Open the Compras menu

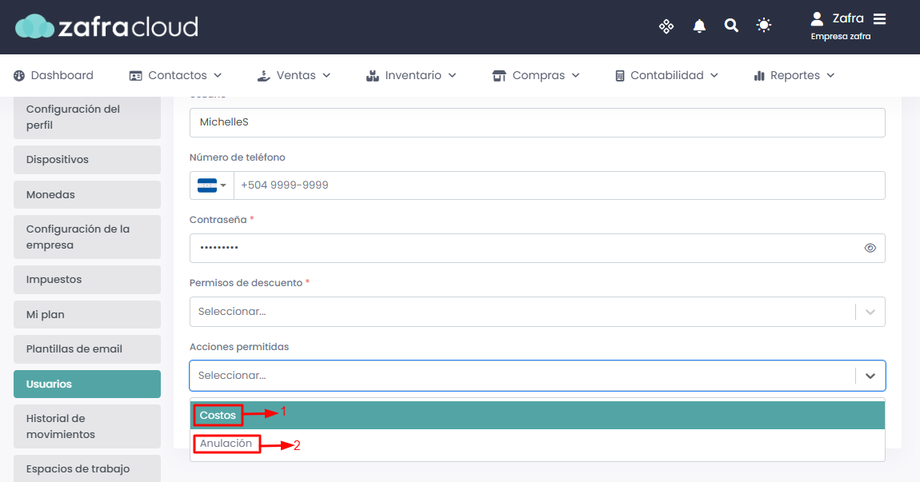tap(536, 75)
